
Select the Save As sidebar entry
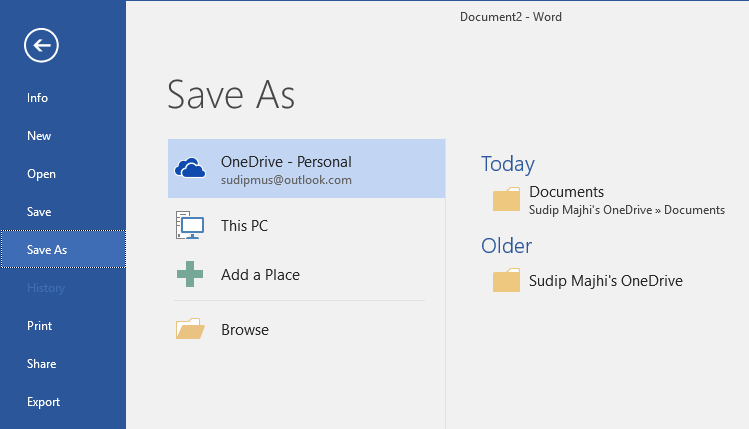pos(63,249)
